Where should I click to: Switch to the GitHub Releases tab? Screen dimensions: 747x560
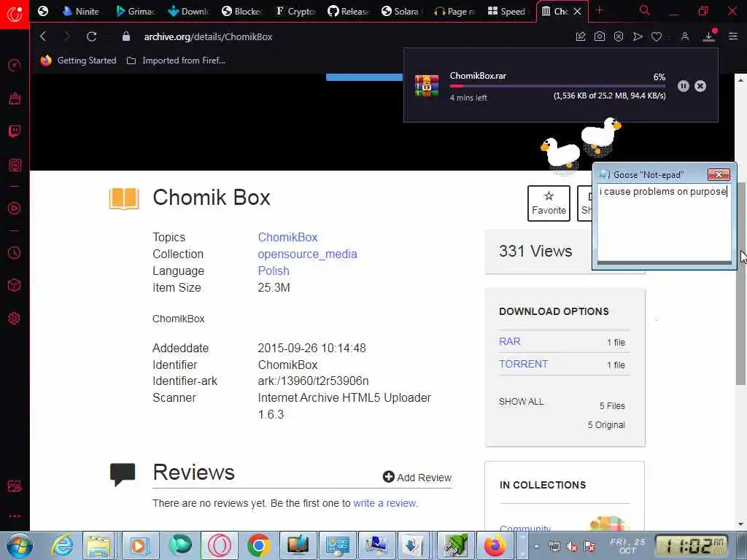[x=348, y=11]
